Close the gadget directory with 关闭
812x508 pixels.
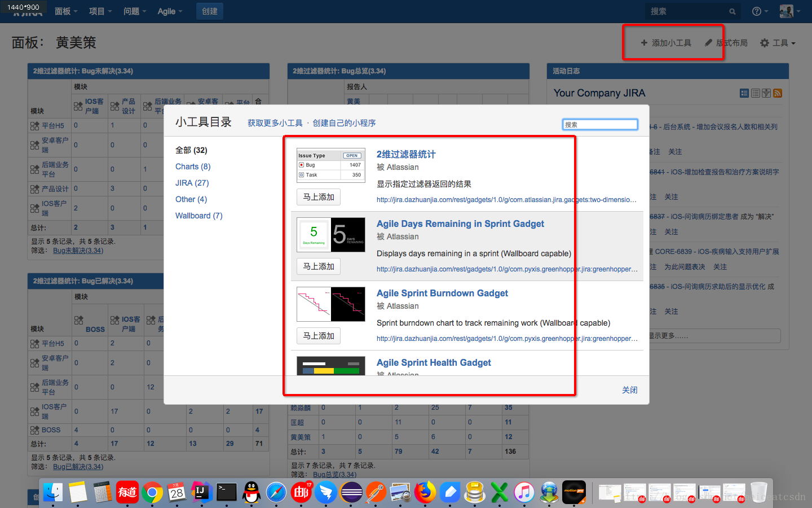tap(630, 390)
